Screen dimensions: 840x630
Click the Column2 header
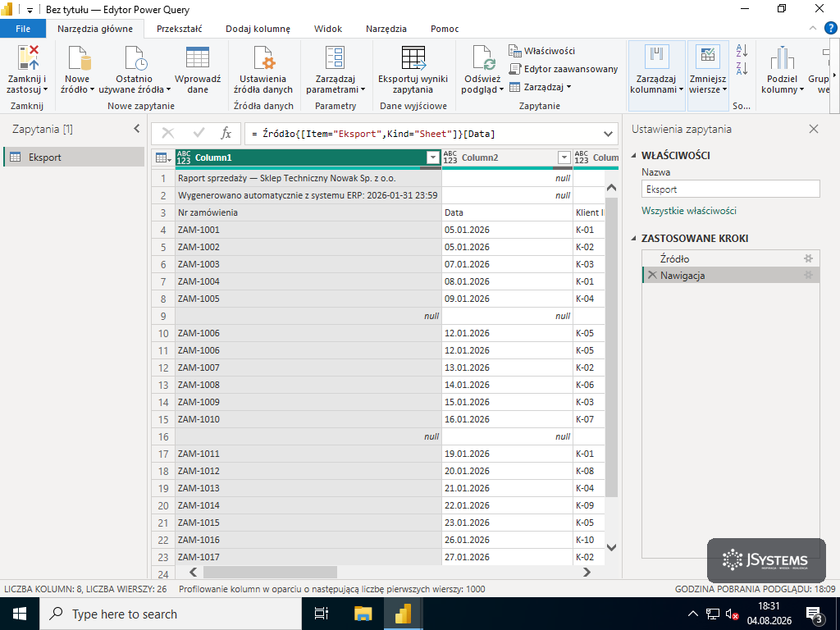[507, 157]
